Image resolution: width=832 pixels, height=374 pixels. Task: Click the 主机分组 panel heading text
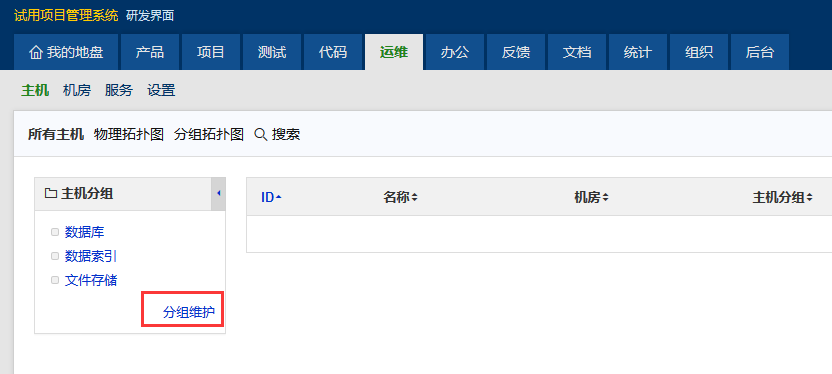tap(87, 194)
